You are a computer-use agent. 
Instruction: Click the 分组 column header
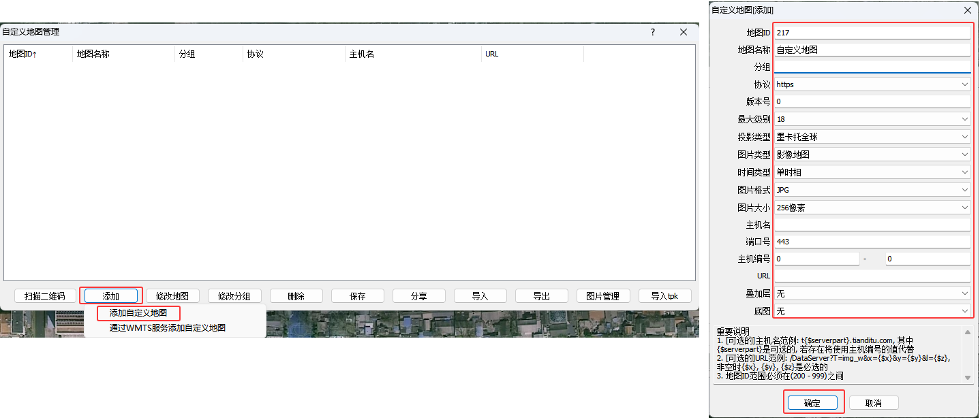coord(209,54)
